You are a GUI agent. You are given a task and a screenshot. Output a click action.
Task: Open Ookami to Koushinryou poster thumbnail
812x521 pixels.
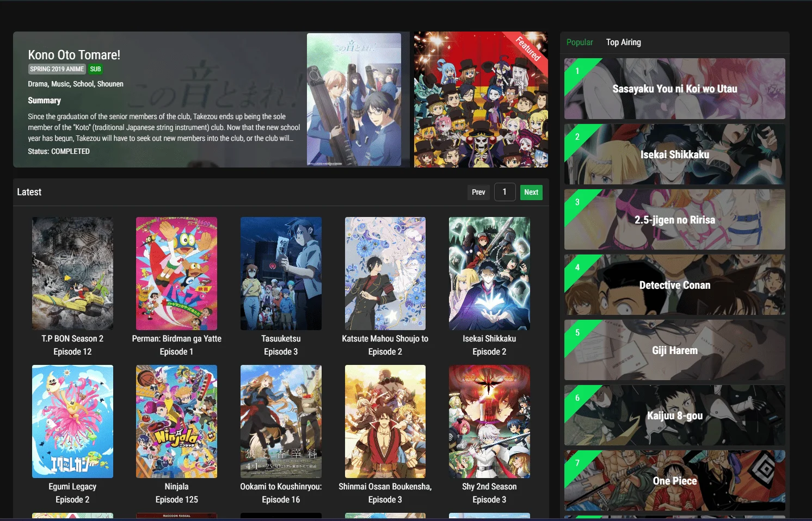point(281,421)
